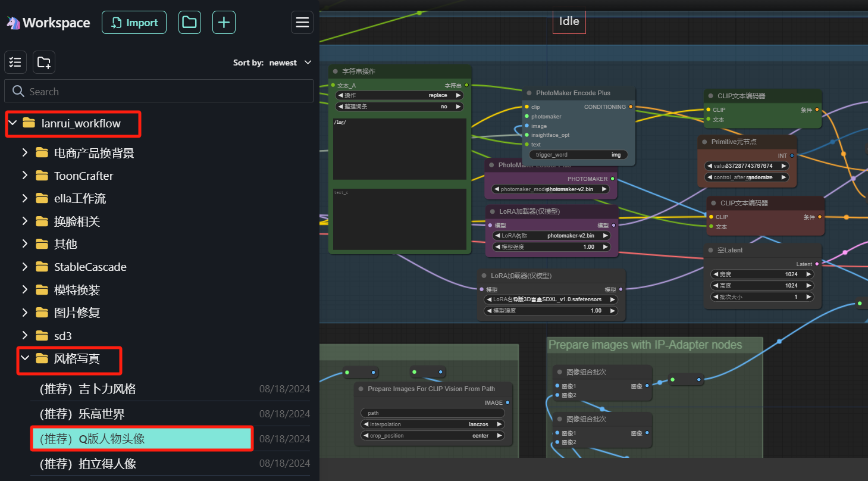This screenshot has height=481, width=868.
Task: Decrease 模型强度 in the Q版3D盲盒 LoRA node
Action: coord(489,311)
